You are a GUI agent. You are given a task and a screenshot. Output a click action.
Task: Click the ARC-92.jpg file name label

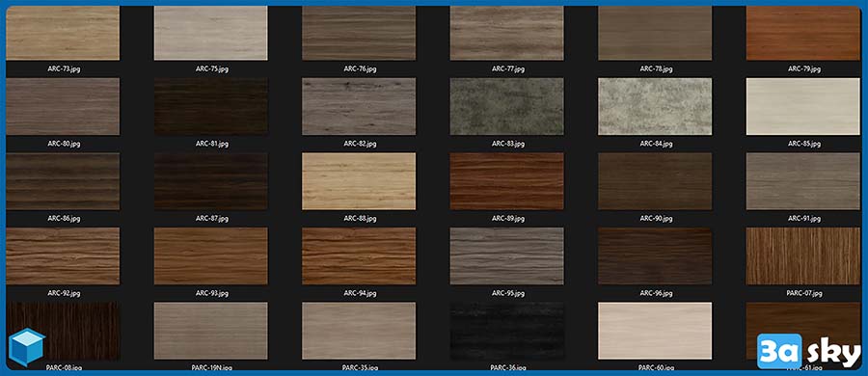64,293
